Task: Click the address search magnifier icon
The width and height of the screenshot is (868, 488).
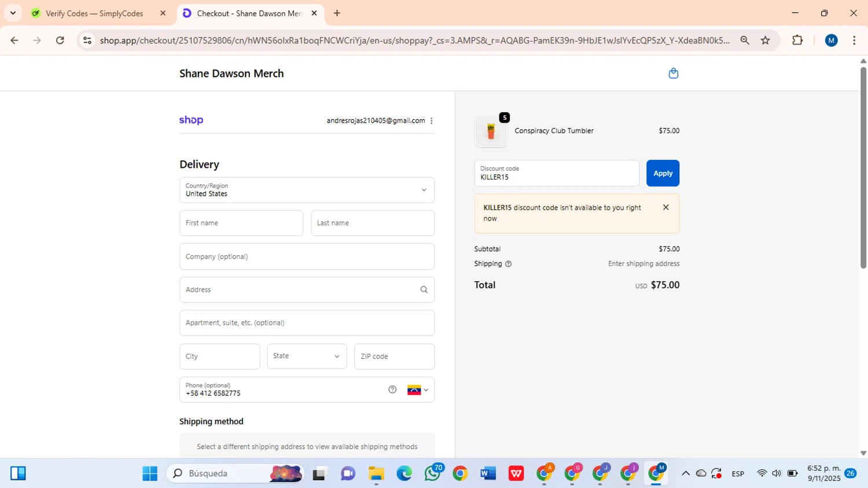Action: click(424, 289)
